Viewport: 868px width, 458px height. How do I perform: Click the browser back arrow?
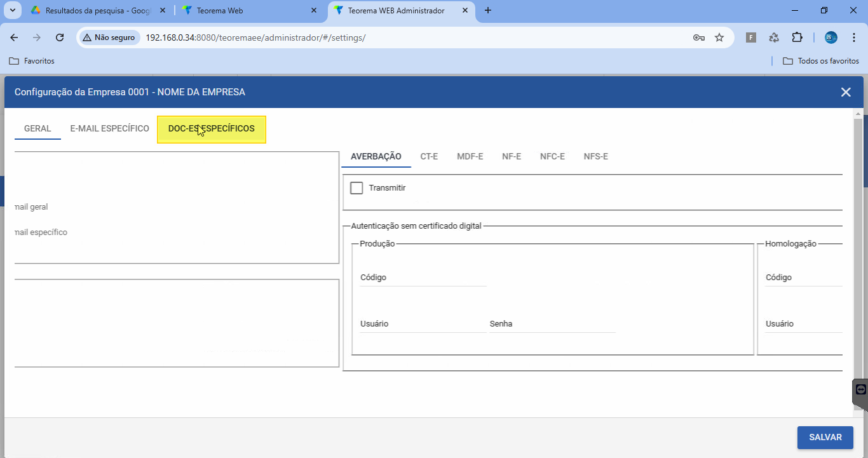coord(14,37)
